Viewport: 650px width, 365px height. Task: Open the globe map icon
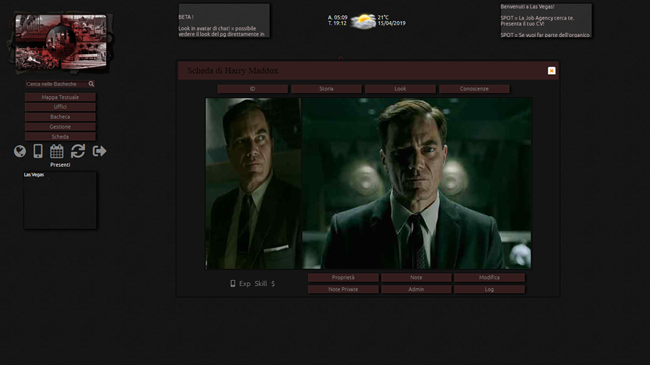19,151
